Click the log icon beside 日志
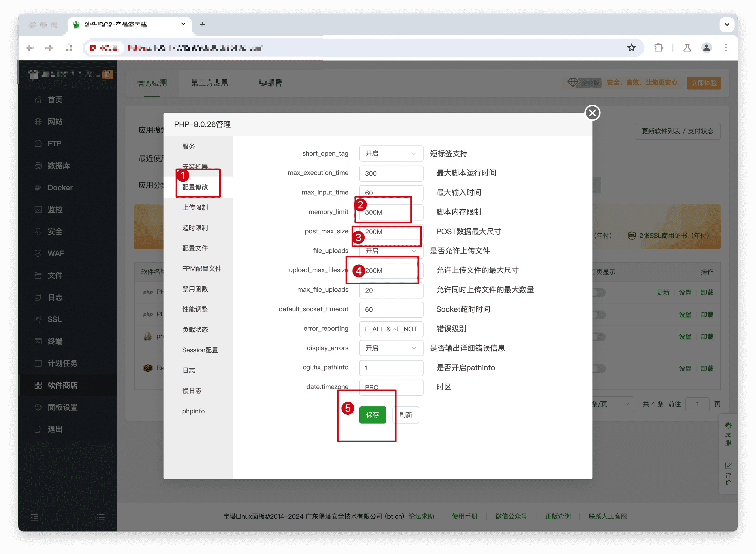The width and height of the screenshot is (756, 554). (x=38, y=297)
